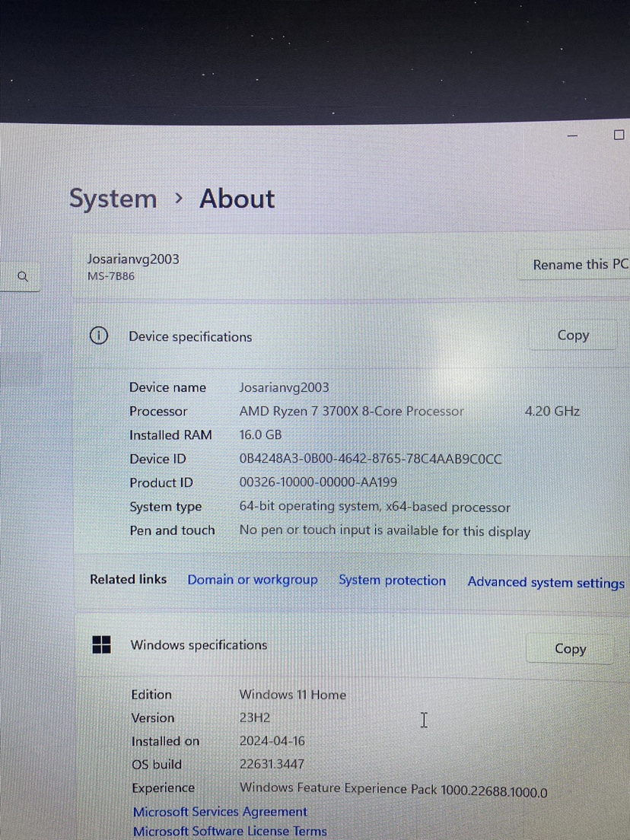Click the OS build value 22631.3447

click(272, 764)
